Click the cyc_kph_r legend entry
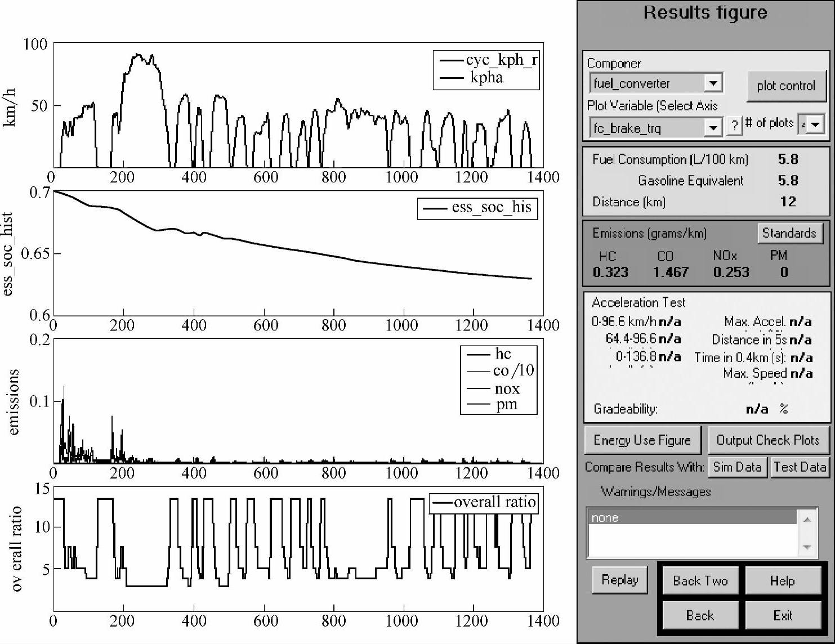The width and height of the screenshot is (835, 644). 488,60
